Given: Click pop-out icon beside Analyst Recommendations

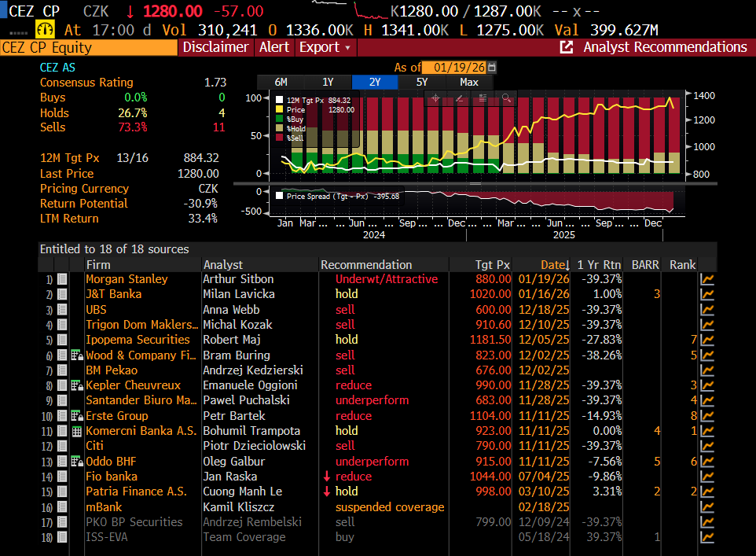Looking at the screenshot, I should pyautogui.click(x=566, y=47).
